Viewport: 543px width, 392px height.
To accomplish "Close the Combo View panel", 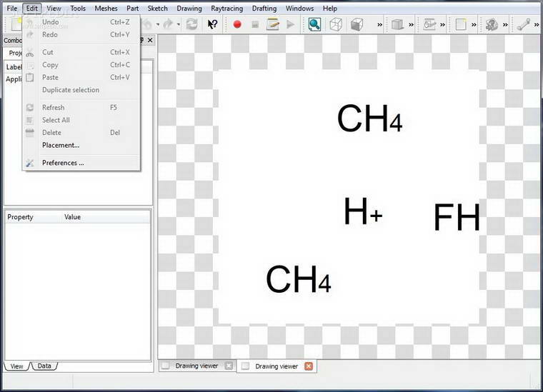I will point(150,40).
